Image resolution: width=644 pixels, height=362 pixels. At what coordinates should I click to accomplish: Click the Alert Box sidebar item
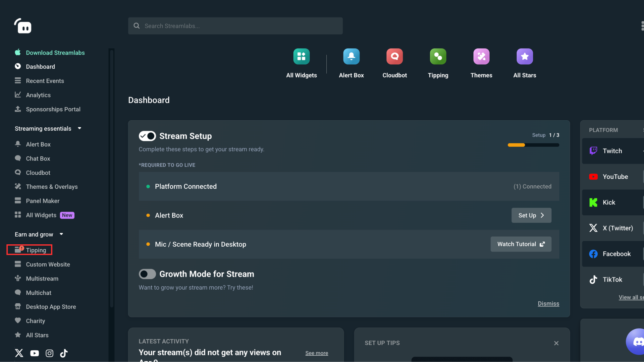tap(33, 144)
